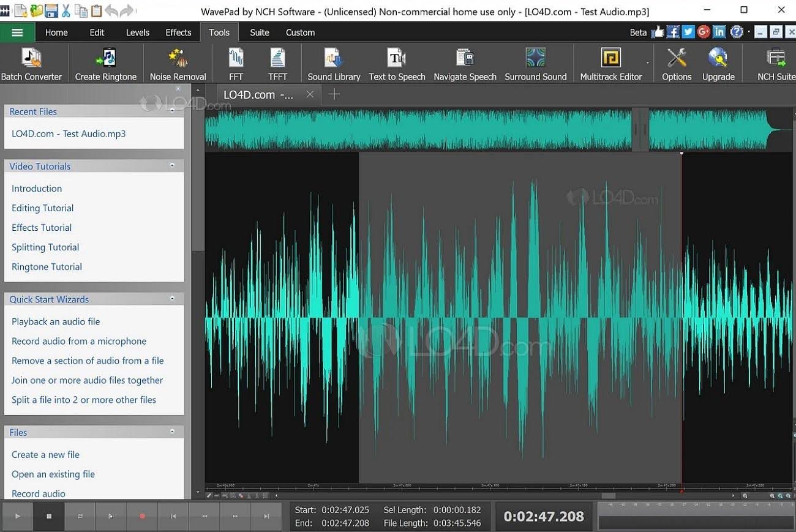Screen dimensions: 796x532
Task: Click the overview waveform handle at the top
Action: point(640,129)
